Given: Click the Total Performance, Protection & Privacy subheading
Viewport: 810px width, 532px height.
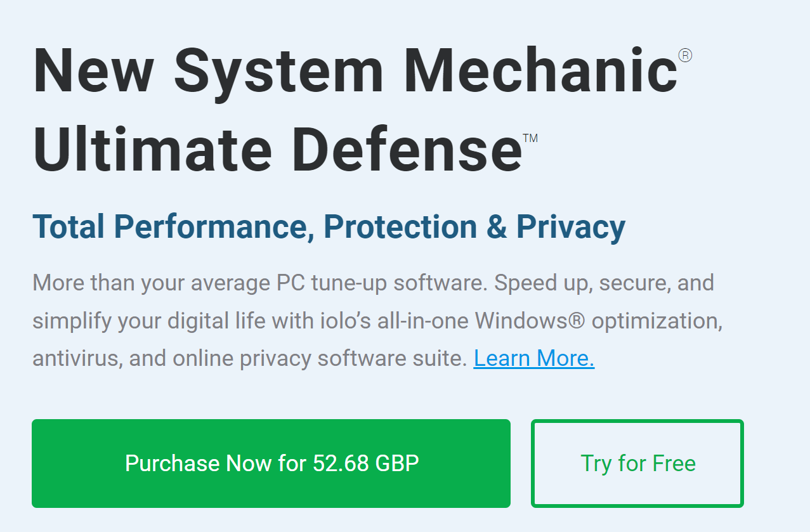Looking at the screenshot, I should 329,226.
